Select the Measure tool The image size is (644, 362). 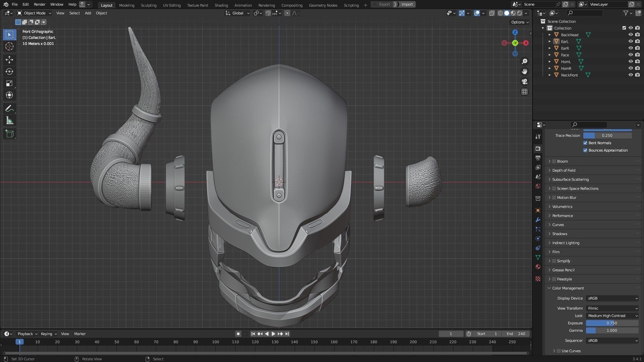(9, 120)
